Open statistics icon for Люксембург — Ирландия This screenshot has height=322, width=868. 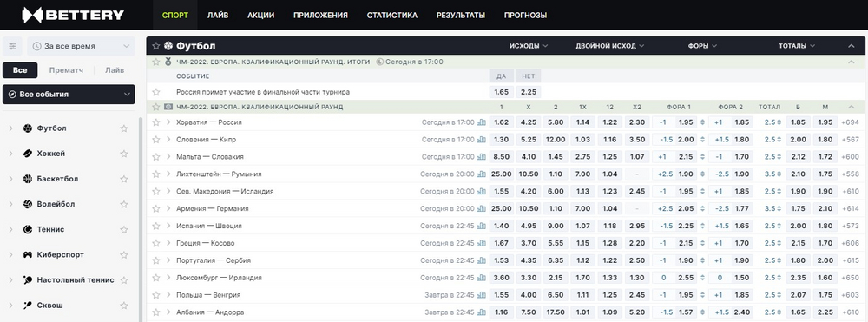click(481, 278)
